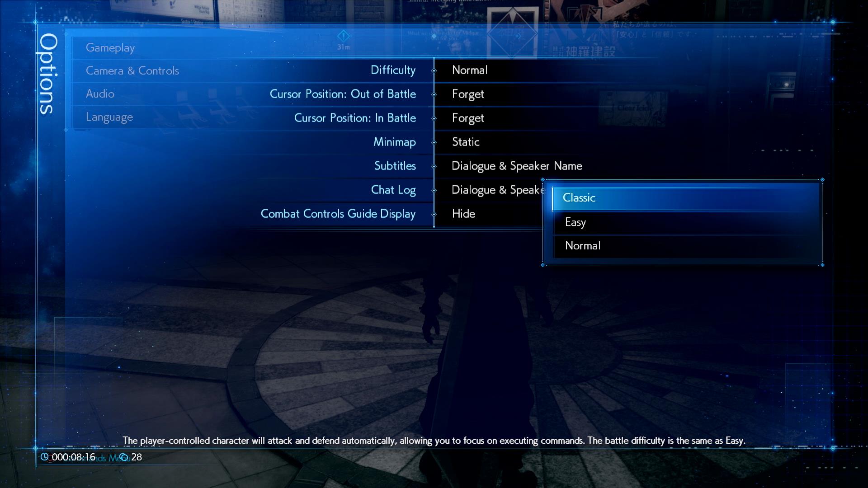Viewport: 868px width, 488px height.
Task: Select Classic difficulty mode
Action: [684, 197]
